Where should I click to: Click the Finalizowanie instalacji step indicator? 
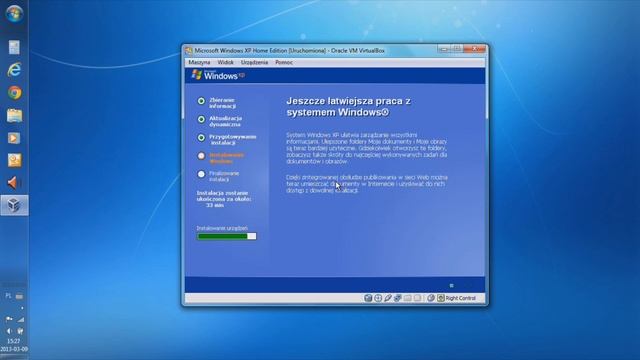(201, 174)
